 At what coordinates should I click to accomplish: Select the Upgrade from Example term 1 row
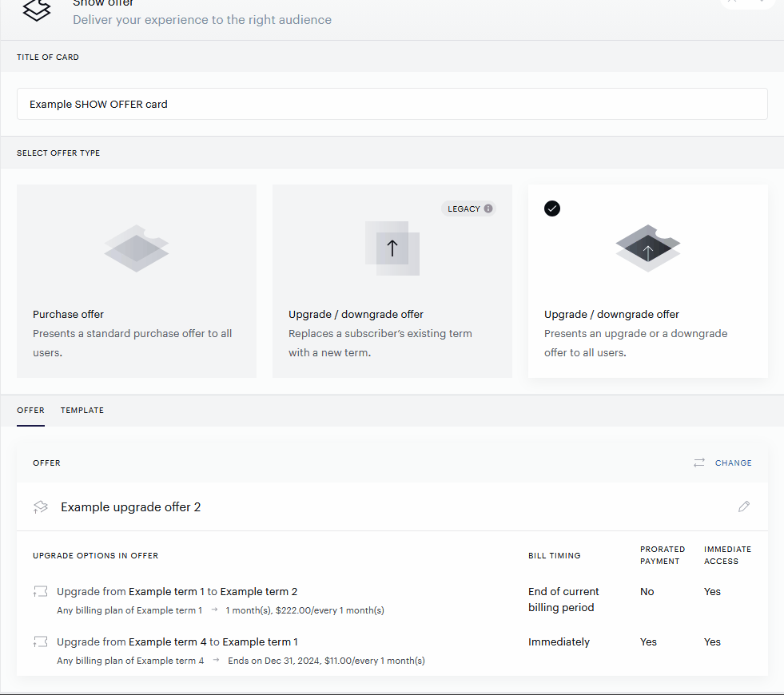click(392, 600)
